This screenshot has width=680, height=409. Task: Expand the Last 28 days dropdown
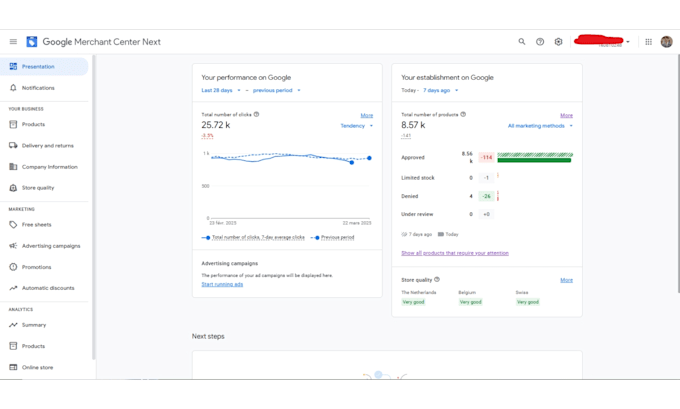point(221,90)
